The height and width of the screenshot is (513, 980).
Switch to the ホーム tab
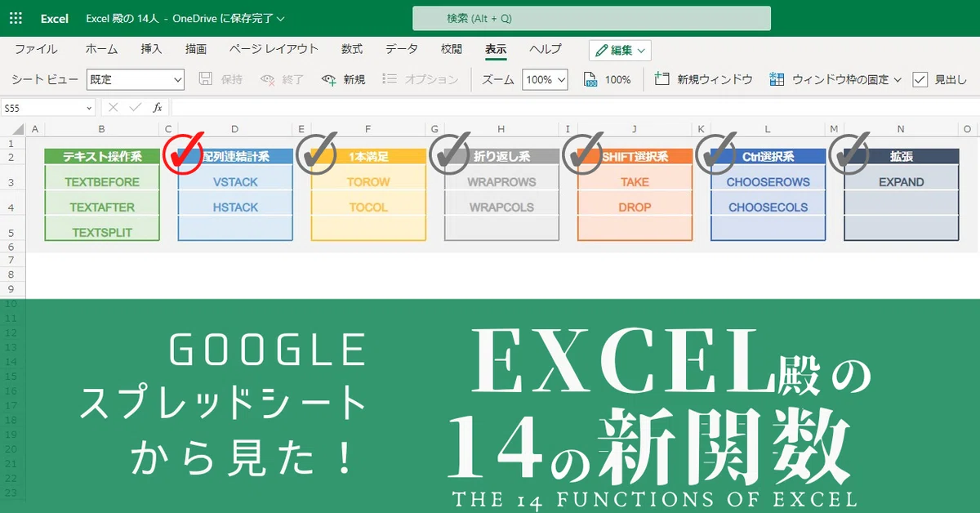point(101,49)
